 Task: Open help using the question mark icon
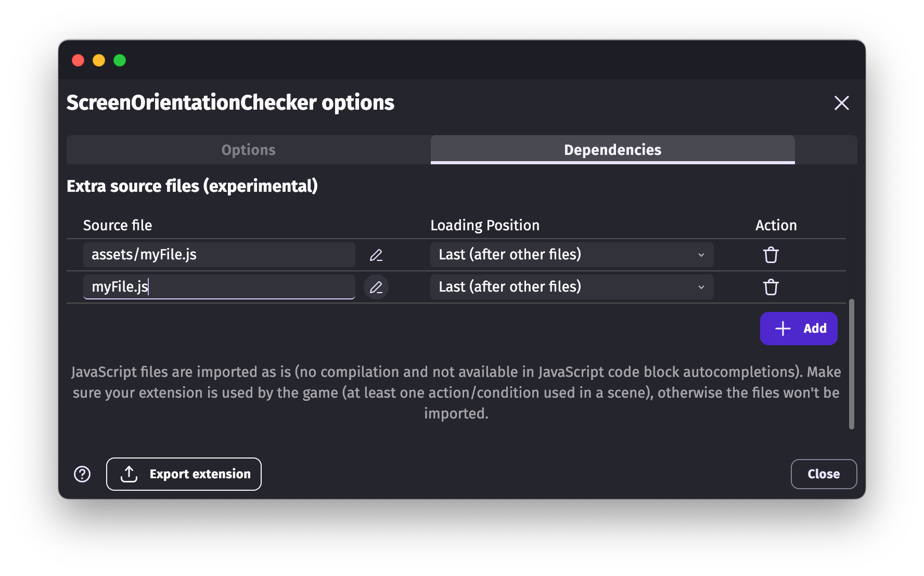click(x=82, y=474)
